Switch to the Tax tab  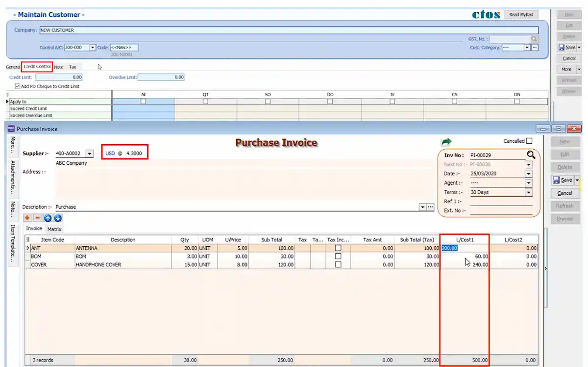[73, 67]
